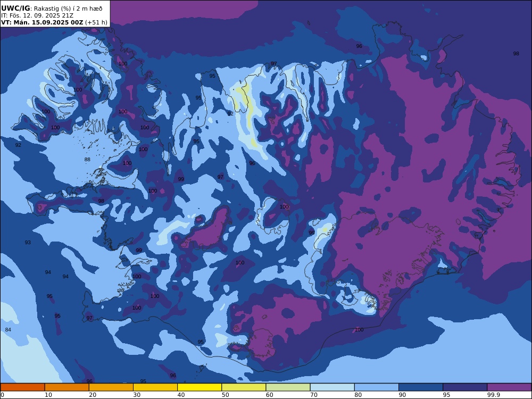Click the "84" humidity value on the map
Viewport: 532px width, 399px height.
pyautogui.click(x=8, y=330)
